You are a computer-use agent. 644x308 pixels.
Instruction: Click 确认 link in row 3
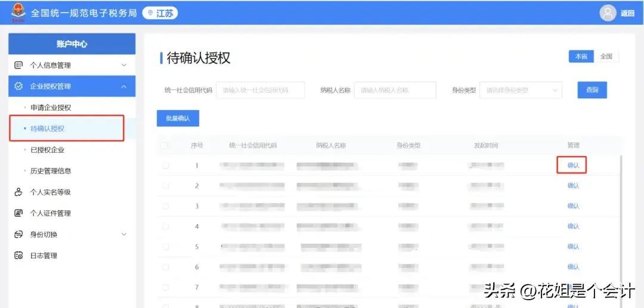click(574, 206)
